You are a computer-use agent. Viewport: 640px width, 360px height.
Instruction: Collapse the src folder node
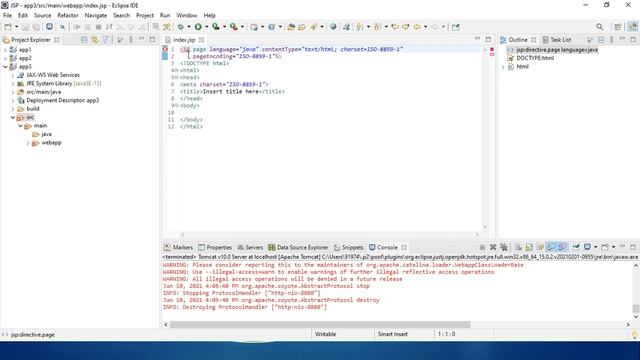pyautogui.click(x=13, y=118)
